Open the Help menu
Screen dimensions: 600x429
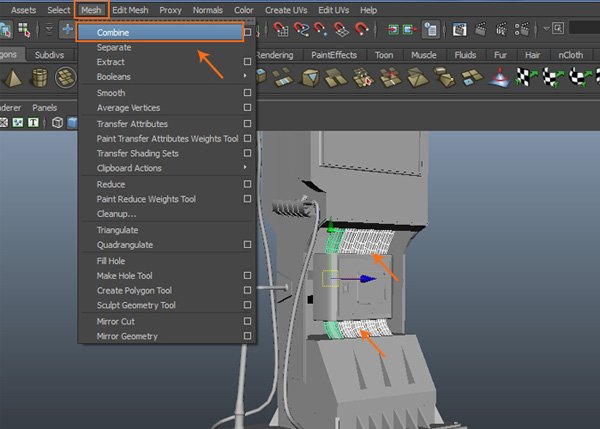(x=368, y=10)
